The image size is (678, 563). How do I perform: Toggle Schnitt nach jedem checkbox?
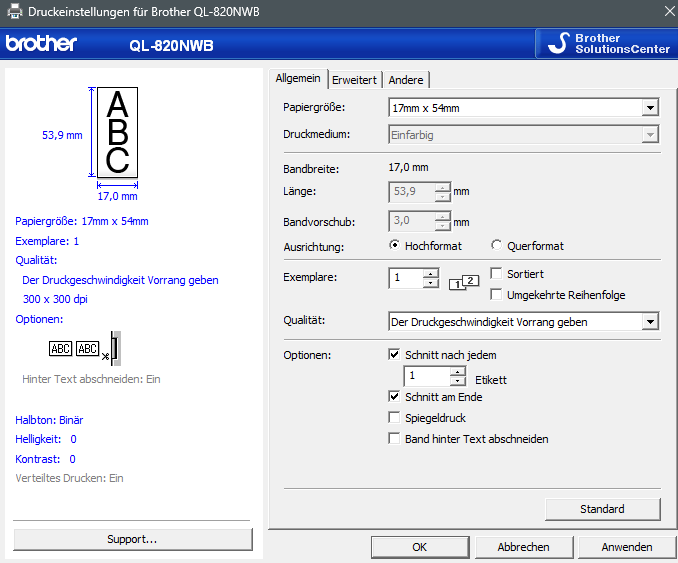point(394,355)
